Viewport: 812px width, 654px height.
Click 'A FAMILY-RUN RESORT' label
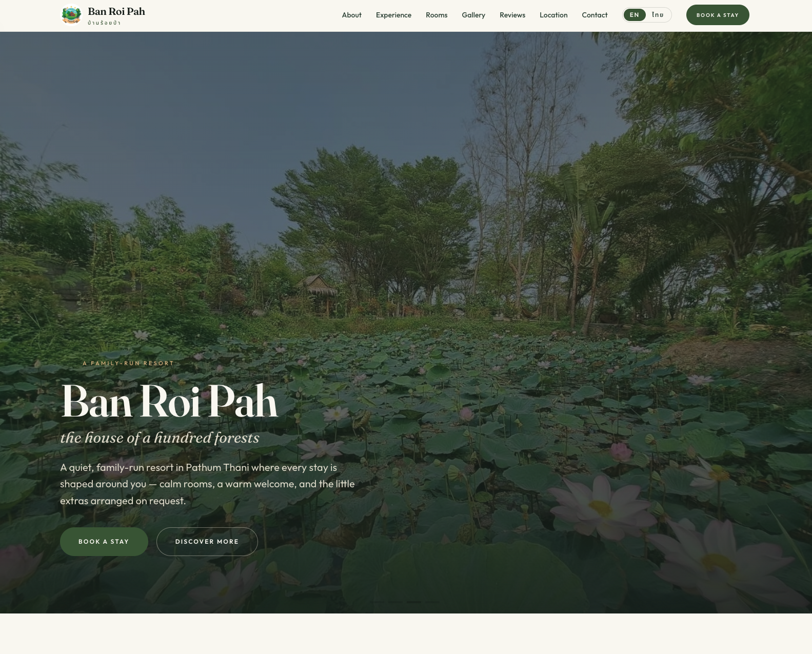(128, 363)
